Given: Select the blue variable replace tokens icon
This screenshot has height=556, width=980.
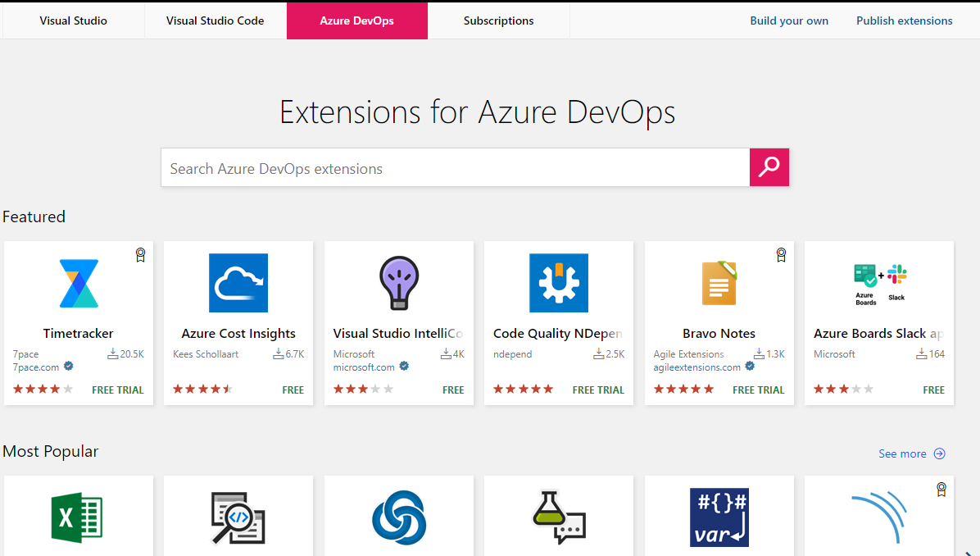Looking at the screenshot, I should 719,517.
